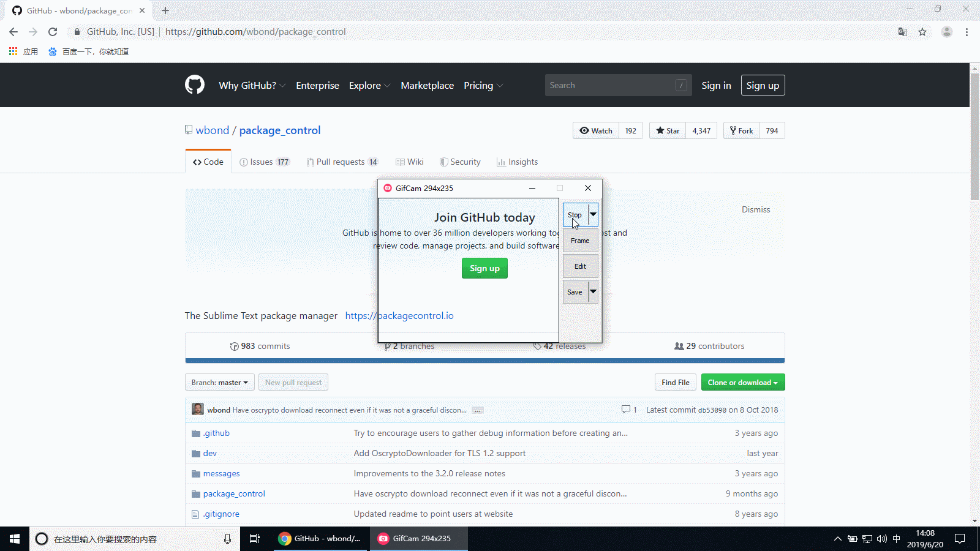Screen dimensions: 980x551
Task: Expand commit message ellipsis button
Action: click(x=478, y=410)
